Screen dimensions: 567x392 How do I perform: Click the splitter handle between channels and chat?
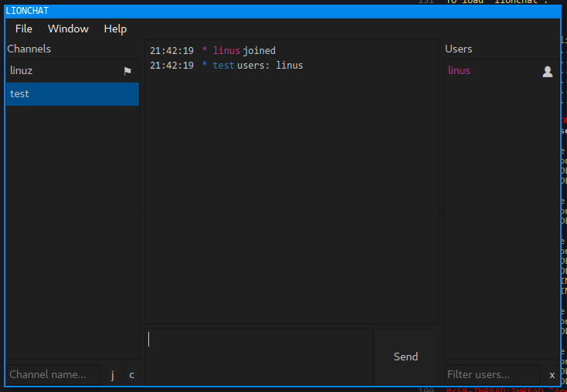tap(142, 213)
